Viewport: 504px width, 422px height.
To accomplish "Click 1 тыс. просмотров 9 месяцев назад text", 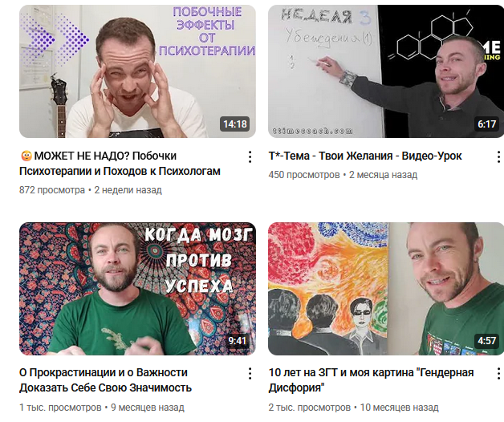I will (x=102, y=408).
